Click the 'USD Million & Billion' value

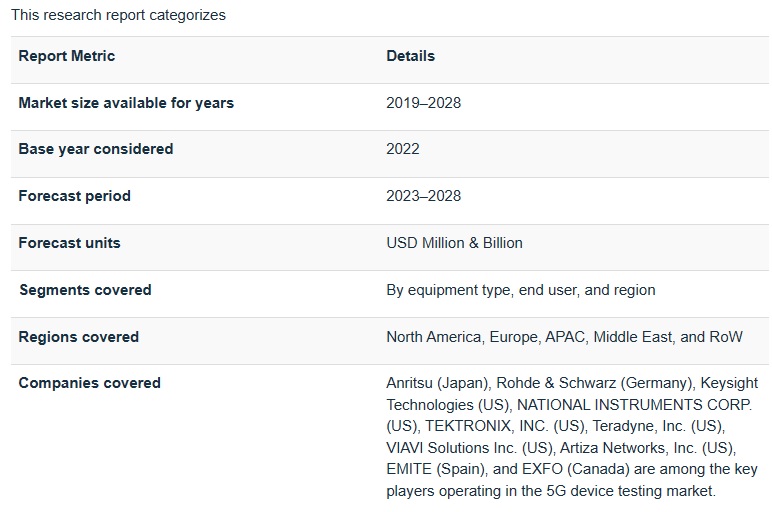coord(454,243)
